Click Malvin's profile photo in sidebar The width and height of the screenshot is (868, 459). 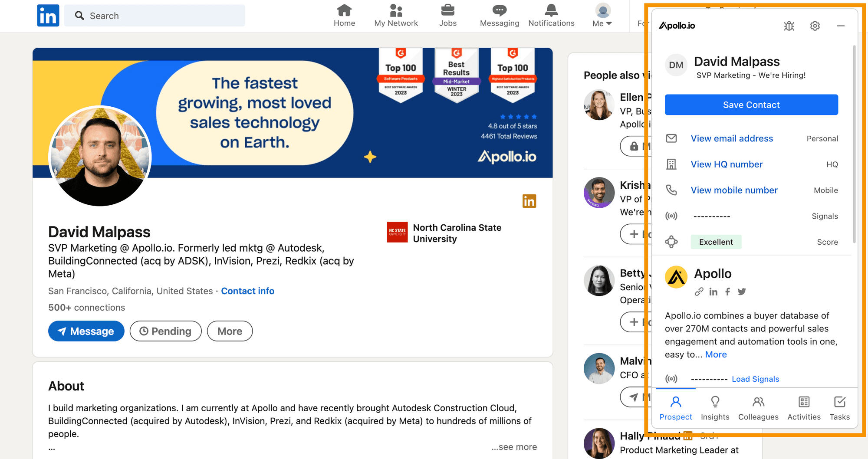pos(599,368)
